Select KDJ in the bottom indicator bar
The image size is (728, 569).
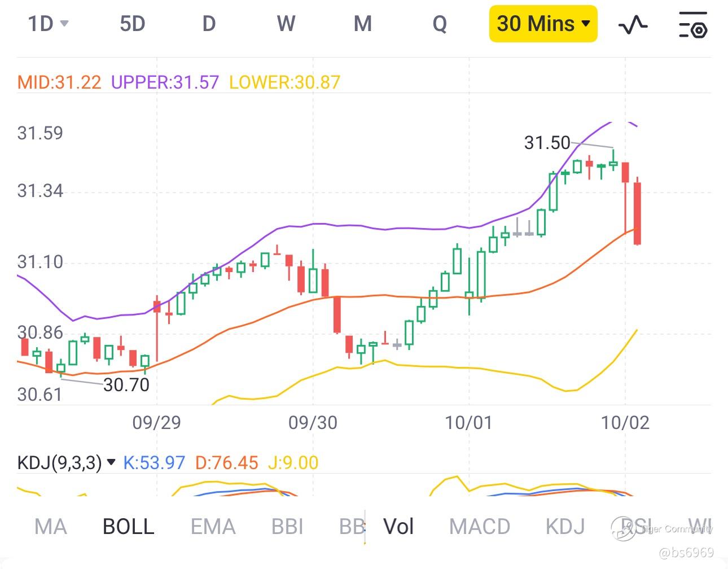565,527
